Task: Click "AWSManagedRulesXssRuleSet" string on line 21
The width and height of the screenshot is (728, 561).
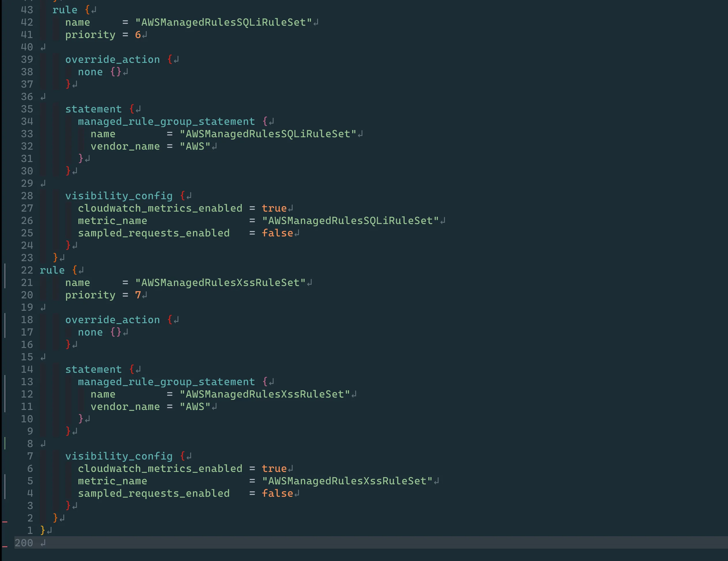Action: tap(220, 283)
